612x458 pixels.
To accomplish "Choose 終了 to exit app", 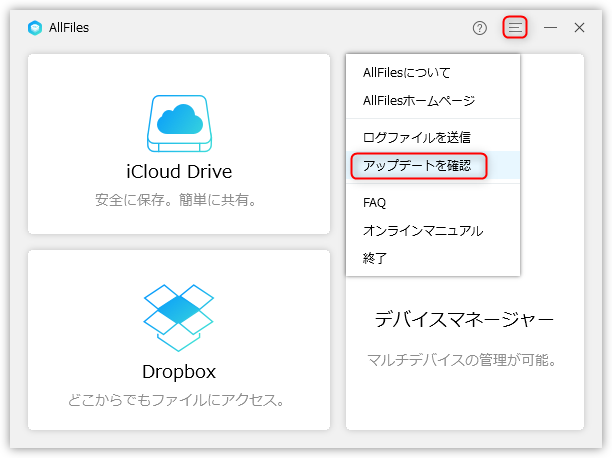I will point(433,258).
